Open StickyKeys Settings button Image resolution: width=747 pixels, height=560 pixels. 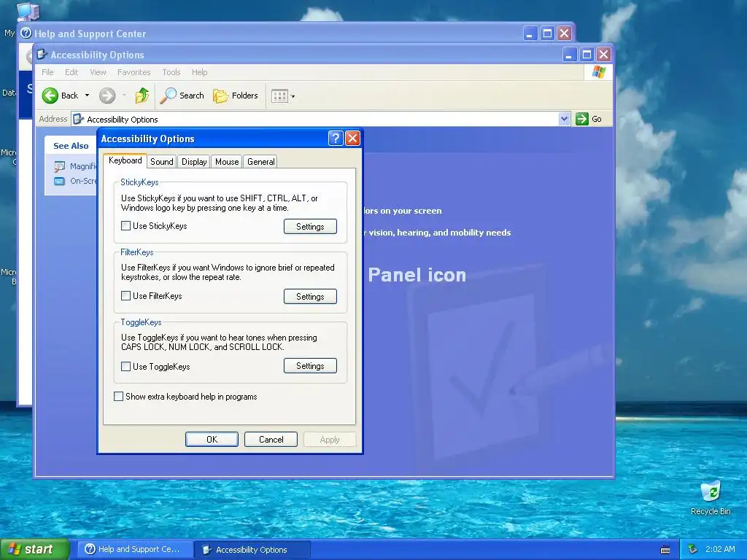310,227
